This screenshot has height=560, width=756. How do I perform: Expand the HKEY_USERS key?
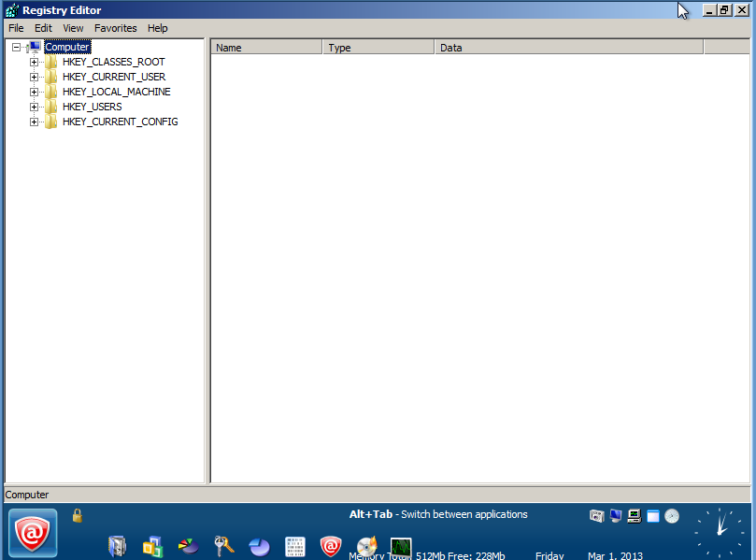tap(34, 108)
